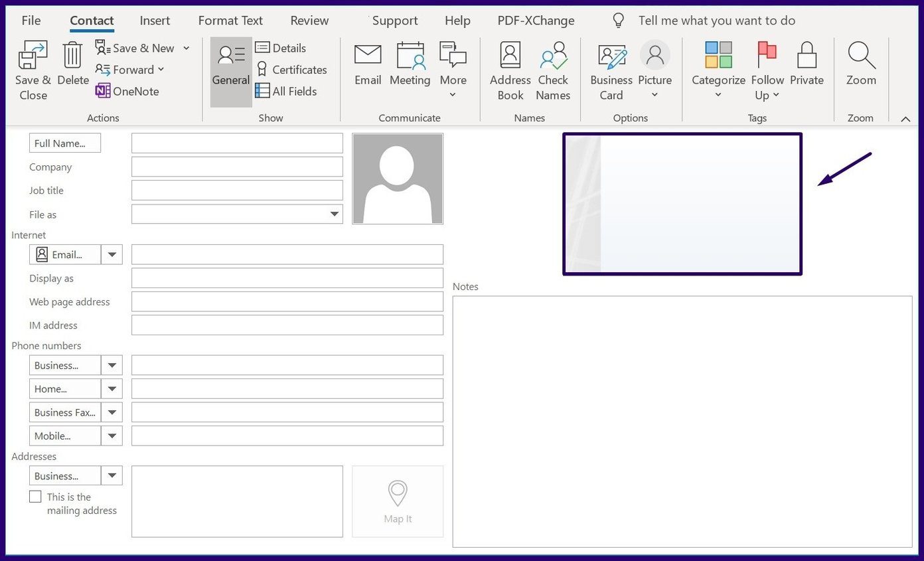Click the Save & Close icon

(x=33, y=55)
